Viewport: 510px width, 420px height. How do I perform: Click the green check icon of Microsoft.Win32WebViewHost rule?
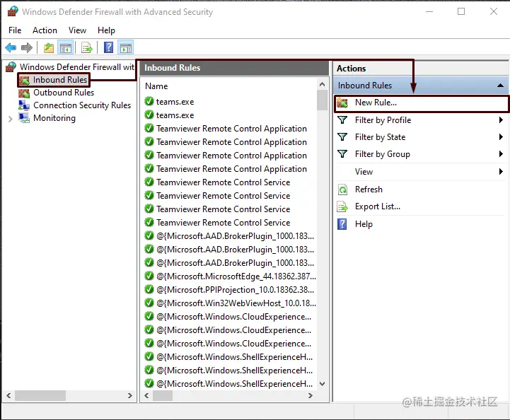pos(149,303)
